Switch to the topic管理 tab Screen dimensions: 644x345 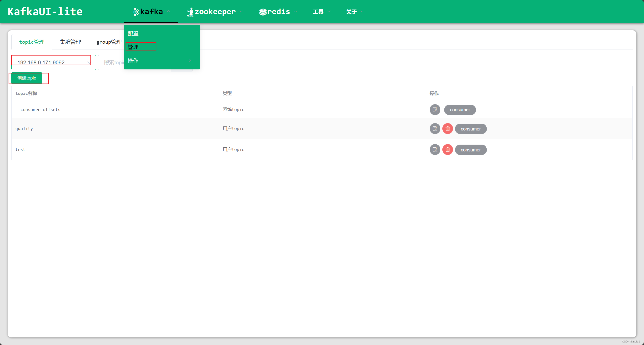(32, 42)
